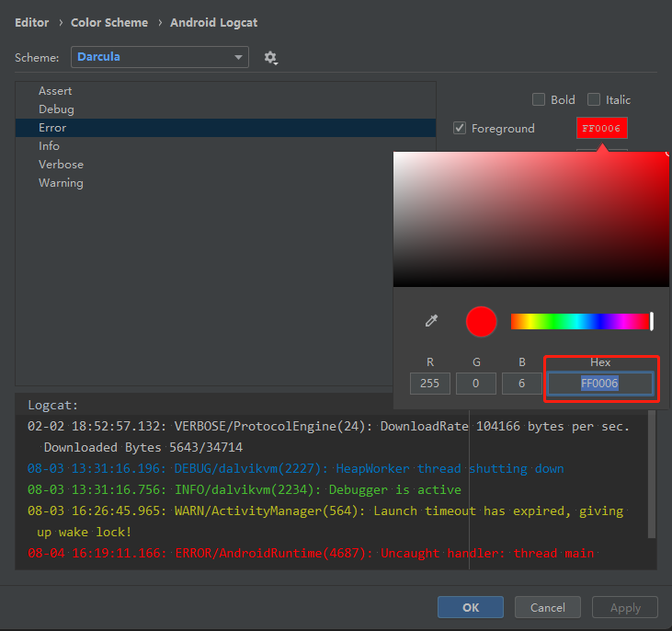This screenshot has height=631, width=672.
Task: Click the R value field showing 255
Action: pyautogui.click(x=430, y=383)
